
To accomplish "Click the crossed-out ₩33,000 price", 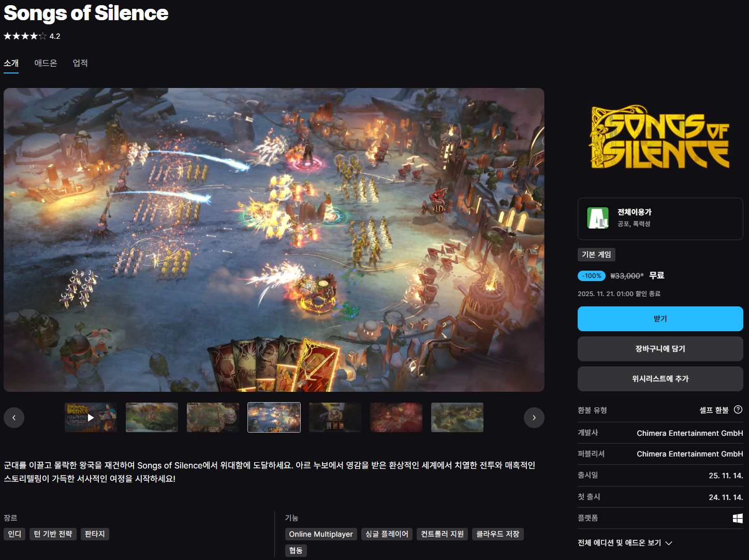I will (x=627, y=276).
